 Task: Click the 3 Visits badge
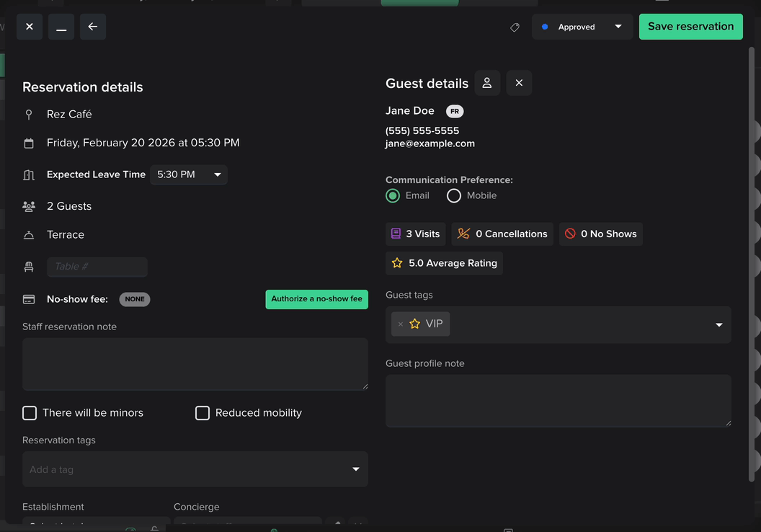click(x=415, y=234)
